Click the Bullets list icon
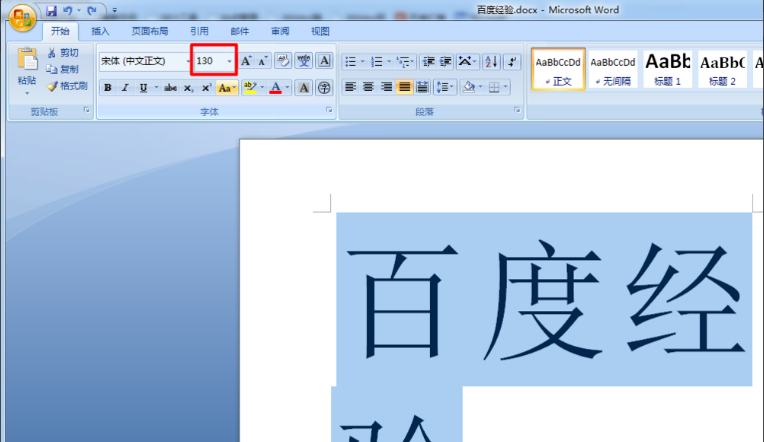The width and height of the screenshot is (764, 442). (x=350, y=62)
